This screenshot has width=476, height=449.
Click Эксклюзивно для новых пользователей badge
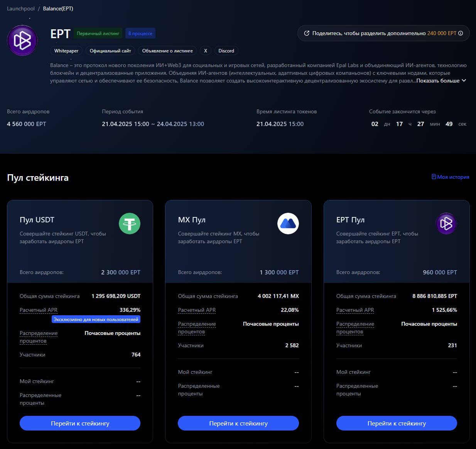[96, 320]
